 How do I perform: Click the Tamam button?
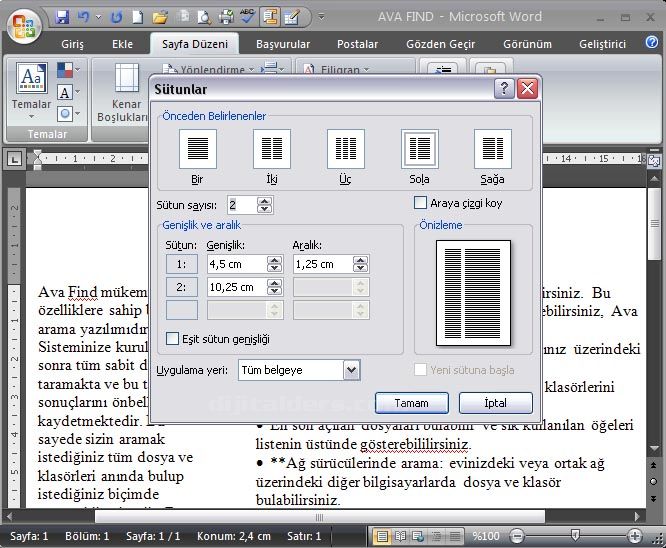point(412,403)
